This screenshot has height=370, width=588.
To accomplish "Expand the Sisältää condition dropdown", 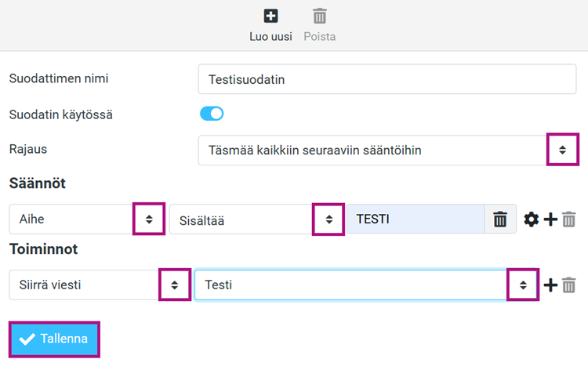I will click(256, 219).
